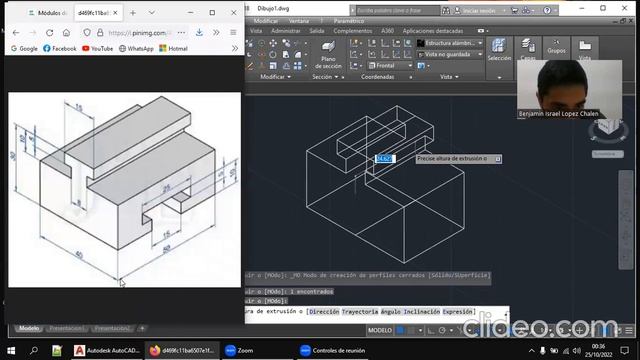Click the binoculars search icon in AutoCAD
This screenshot has height=360, width=640.
point(446,10)
